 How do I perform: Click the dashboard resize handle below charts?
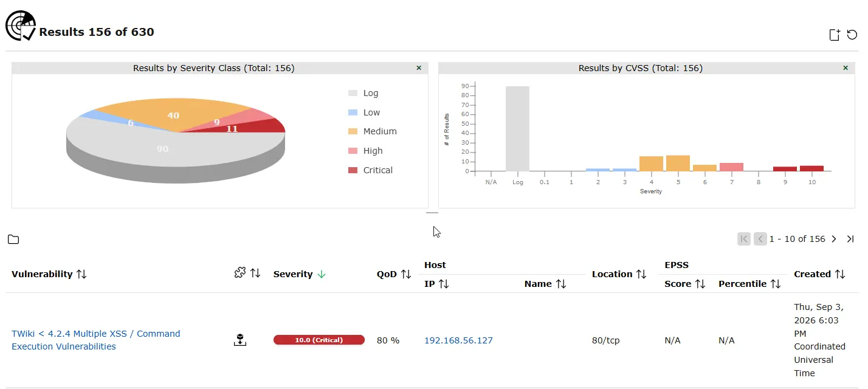(432, 213)
